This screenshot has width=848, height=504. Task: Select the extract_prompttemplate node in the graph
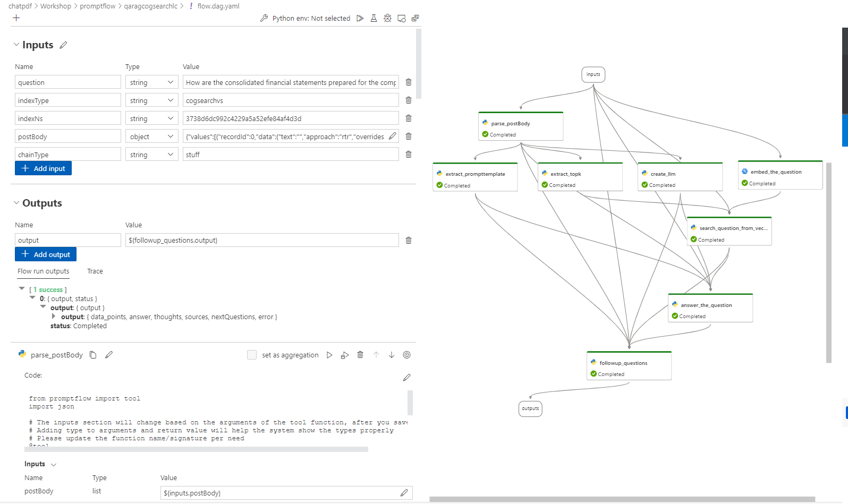pos(475,177)
